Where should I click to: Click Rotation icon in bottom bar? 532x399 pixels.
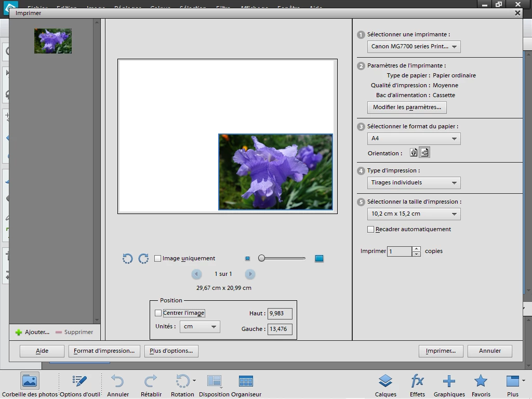tap(182, 381)
